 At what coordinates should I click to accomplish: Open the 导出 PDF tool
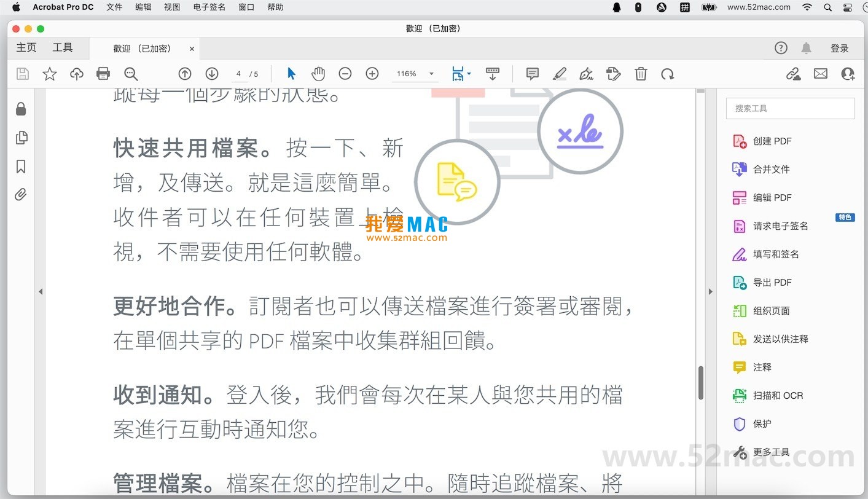point(762,283)
